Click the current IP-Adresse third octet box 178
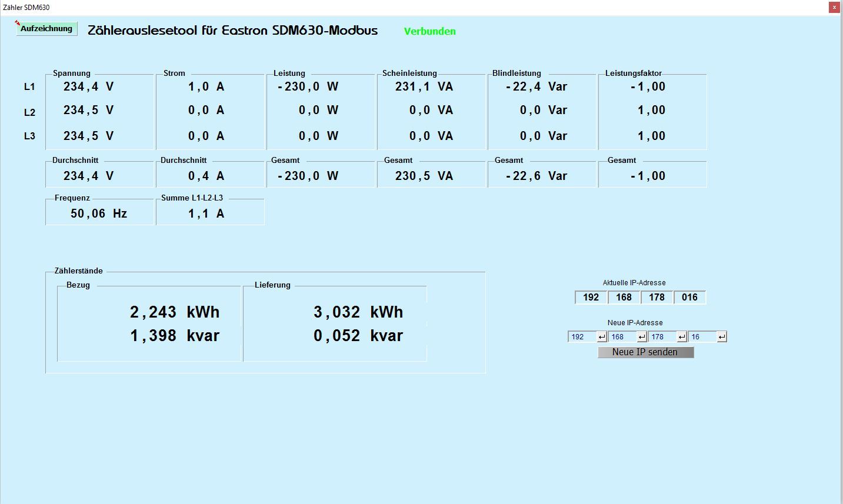Image resolution: width=843 pixels, height=504 pixels. pos(657,297)
